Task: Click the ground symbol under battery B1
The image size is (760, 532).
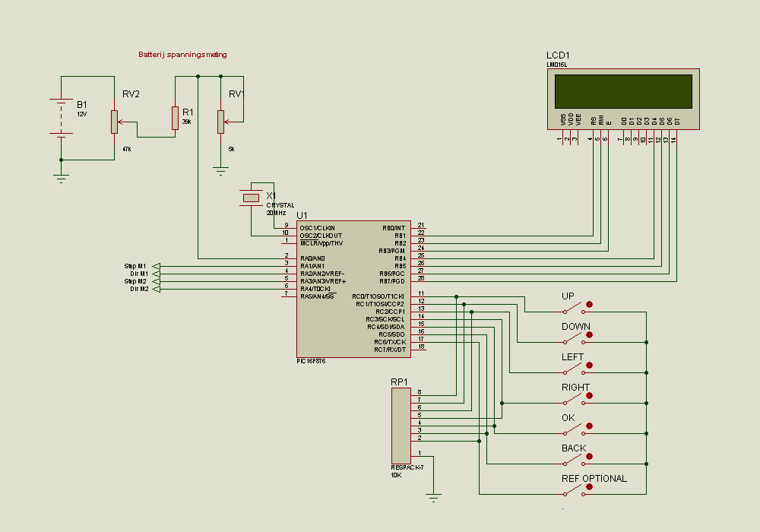Action: 61,175
